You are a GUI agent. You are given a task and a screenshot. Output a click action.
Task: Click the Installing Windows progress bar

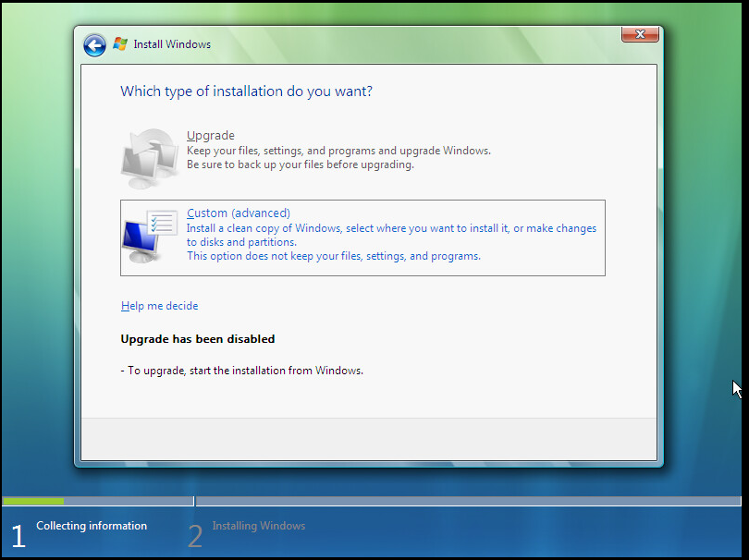(469, 501)
